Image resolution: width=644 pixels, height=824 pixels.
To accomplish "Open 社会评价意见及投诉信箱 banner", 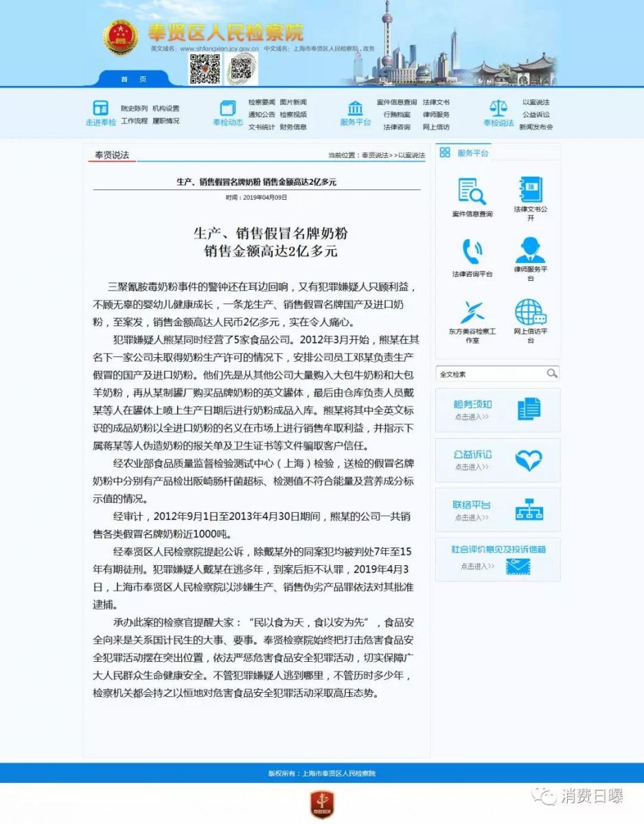I will pos(497,559).
